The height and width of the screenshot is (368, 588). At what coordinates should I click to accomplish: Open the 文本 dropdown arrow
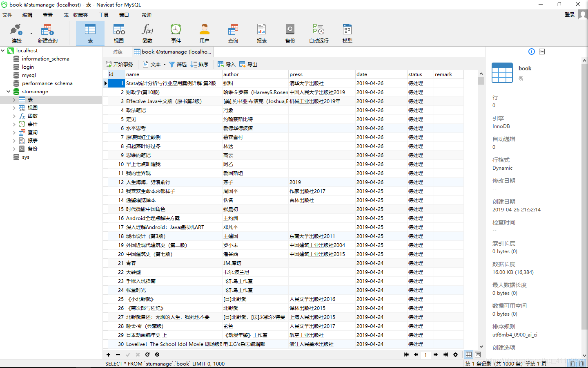click(x=165, y=65)
